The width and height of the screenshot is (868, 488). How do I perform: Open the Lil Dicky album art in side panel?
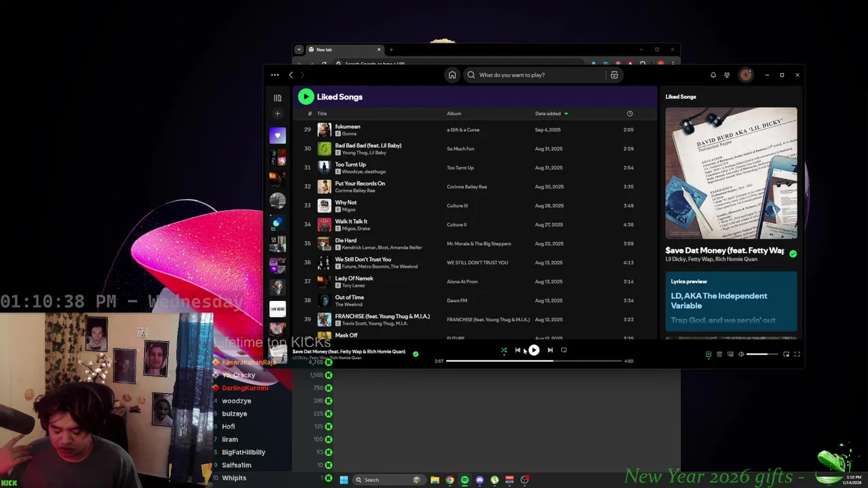click(x=731, y=173)
